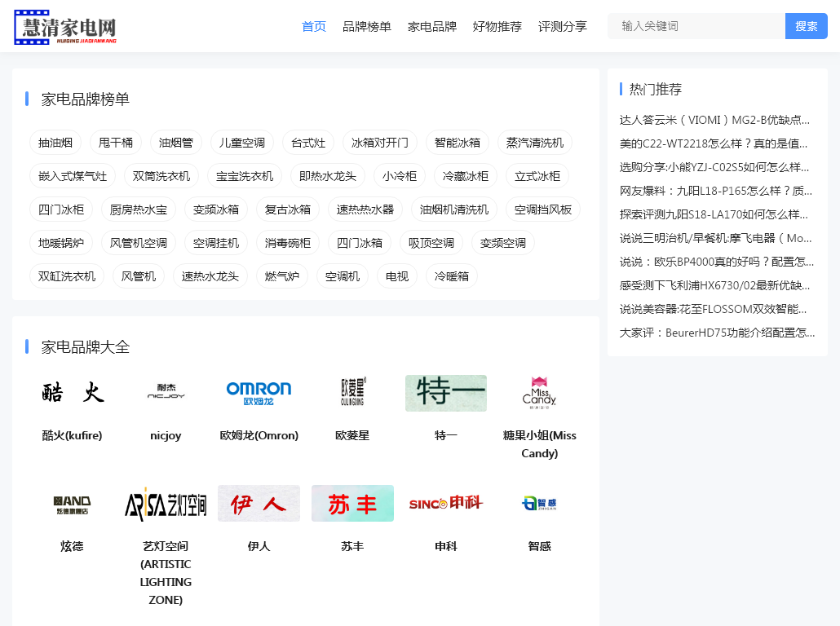Open the 油烟管 category tag
This screenshot has width=840, height=626.
coord(175,143)
